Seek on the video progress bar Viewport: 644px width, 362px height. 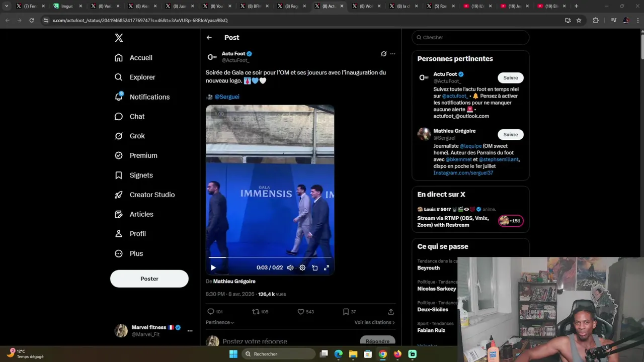coord(270,257)
